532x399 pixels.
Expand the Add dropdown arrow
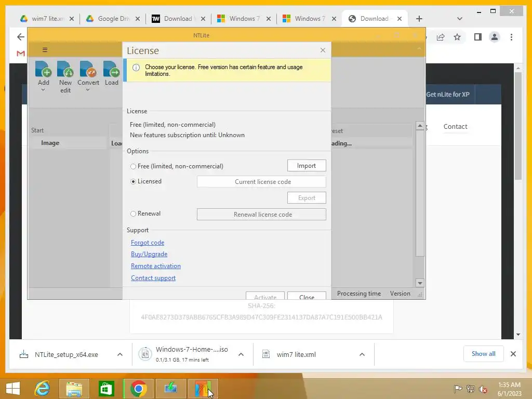(43, 90)
